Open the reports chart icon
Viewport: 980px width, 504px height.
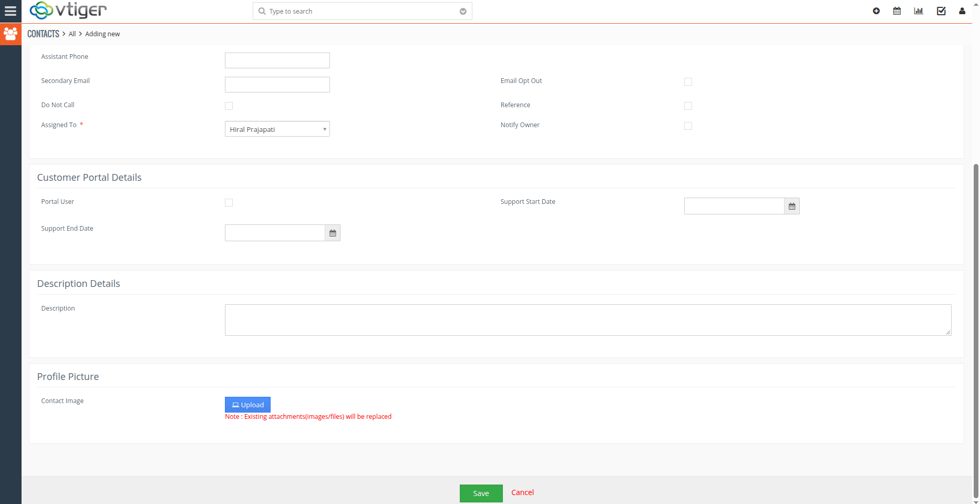pyautogui.click(x=919, y=11)
